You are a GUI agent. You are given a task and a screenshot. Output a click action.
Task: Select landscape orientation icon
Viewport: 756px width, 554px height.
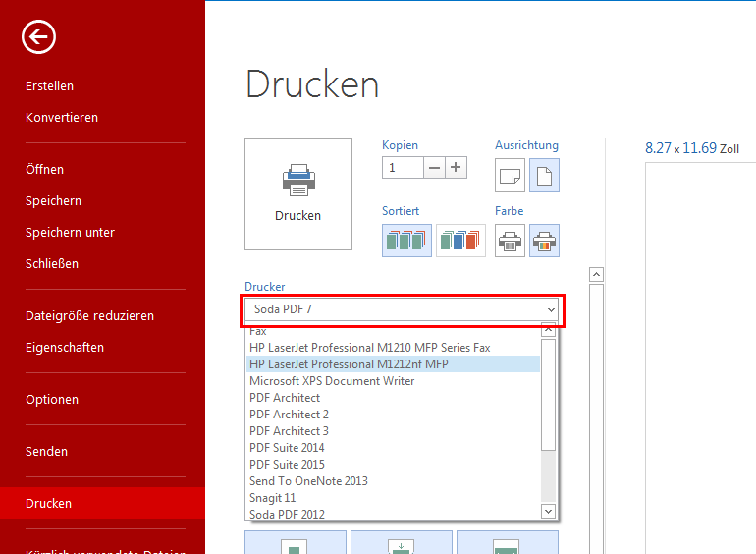[x=510, y=175]
